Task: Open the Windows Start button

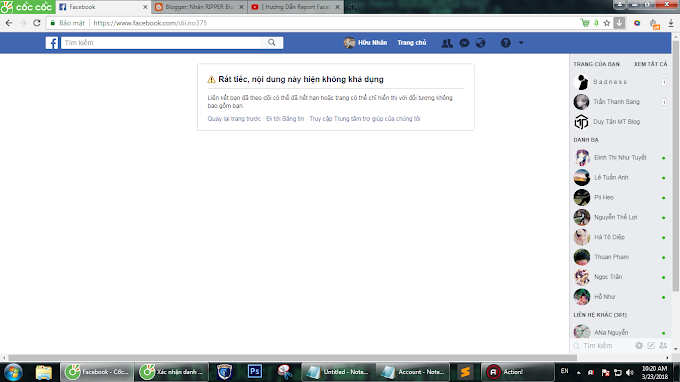Action: coord(13,372)
